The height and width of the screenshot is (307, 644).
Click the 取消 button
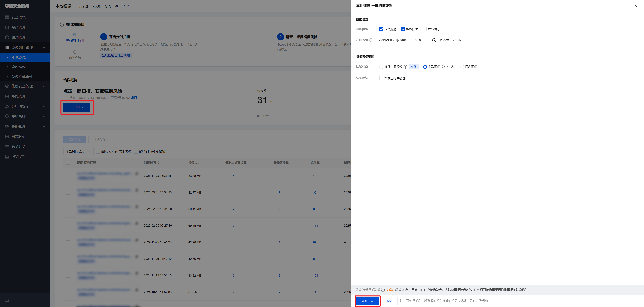point(389,301)
